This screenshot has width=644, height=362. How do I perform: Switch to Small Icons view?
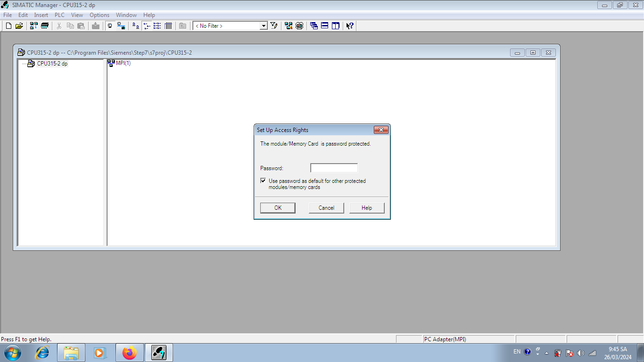[x=147, y=26]
